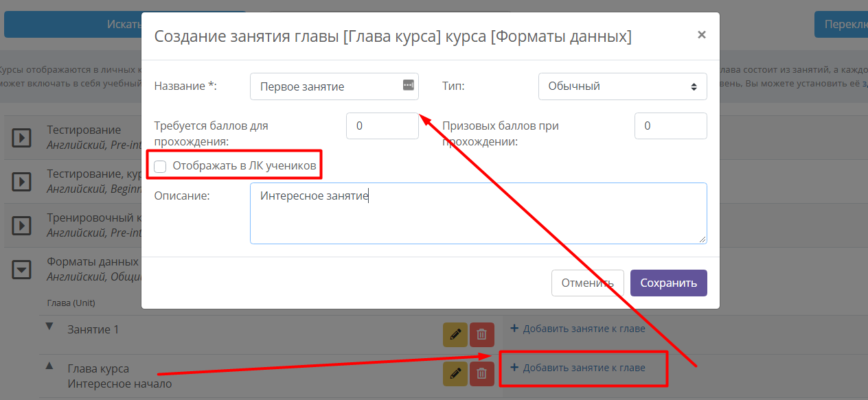
Task: Delete Занятие 1 with the trash icon
Action: tap(481, 335)
